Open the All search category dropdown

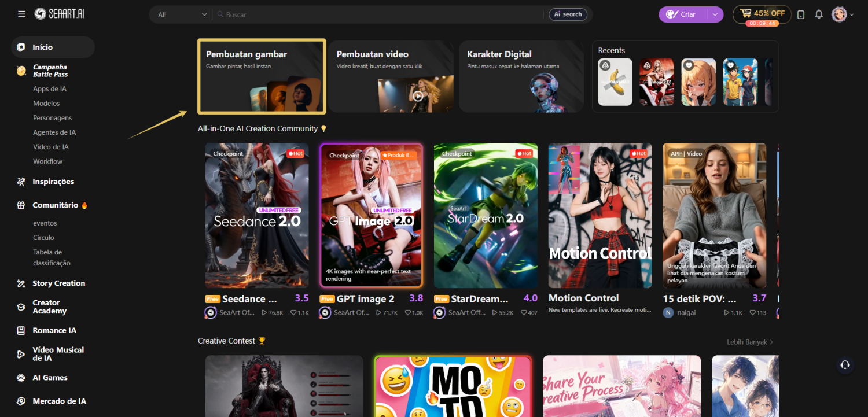(x=182, y=14)
